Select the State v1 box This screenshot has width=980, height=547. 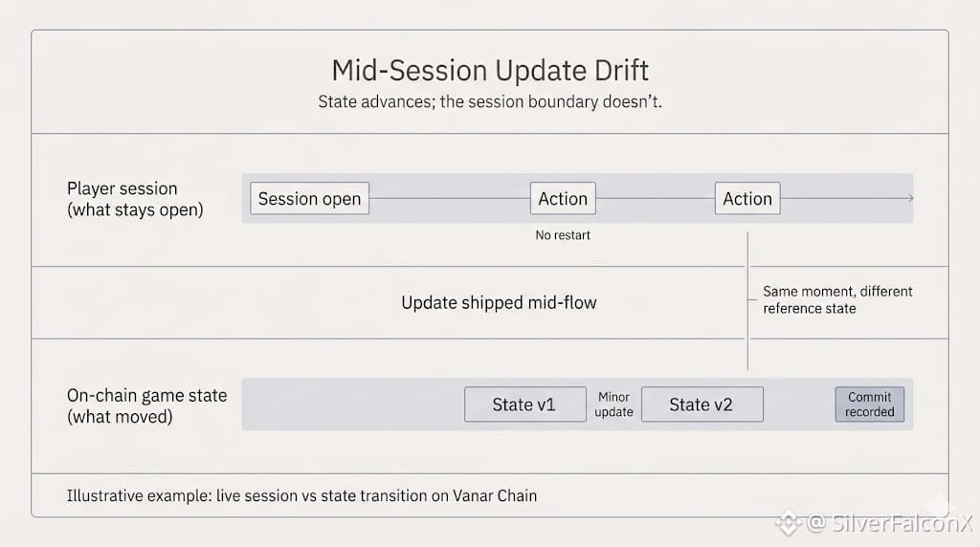click(x=523, y=405)
